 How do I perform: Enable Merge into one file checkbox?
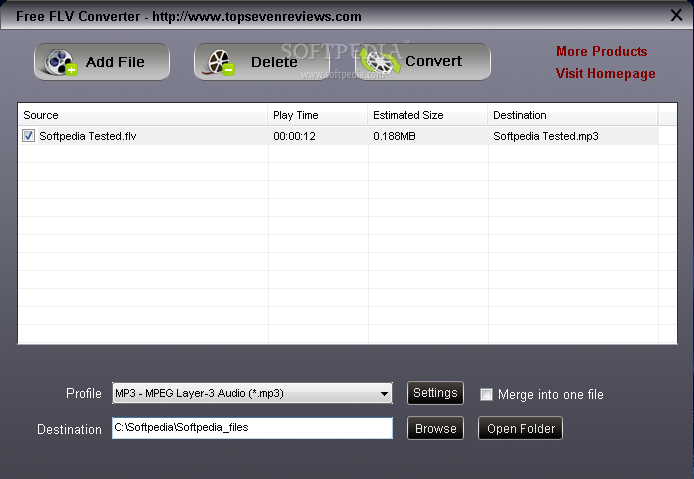[486, 394]
